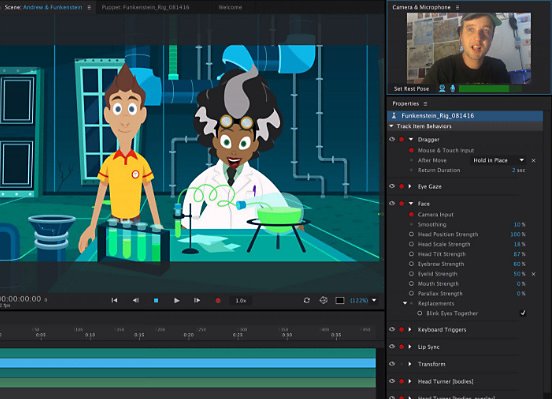
Task: Open the Camera & Microphone panel menu
Action: point(457,7)
